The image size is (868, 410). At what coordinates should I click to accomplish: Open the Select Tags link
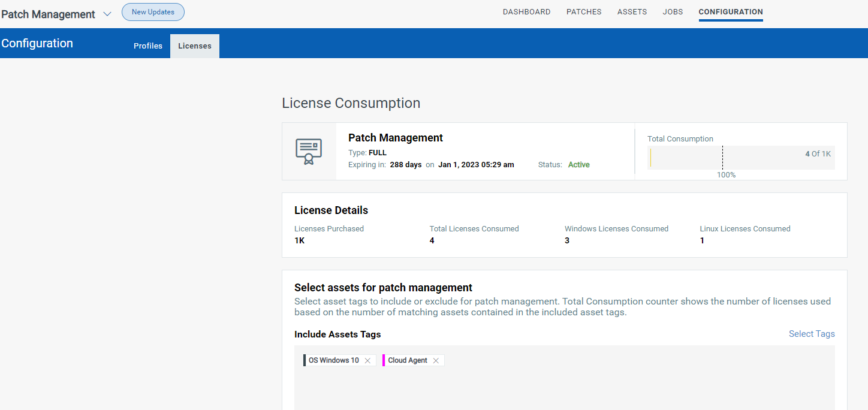812,334
